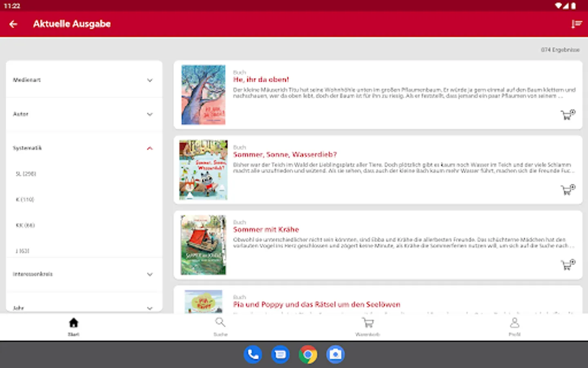Open the sort options icon

[576, 24]
